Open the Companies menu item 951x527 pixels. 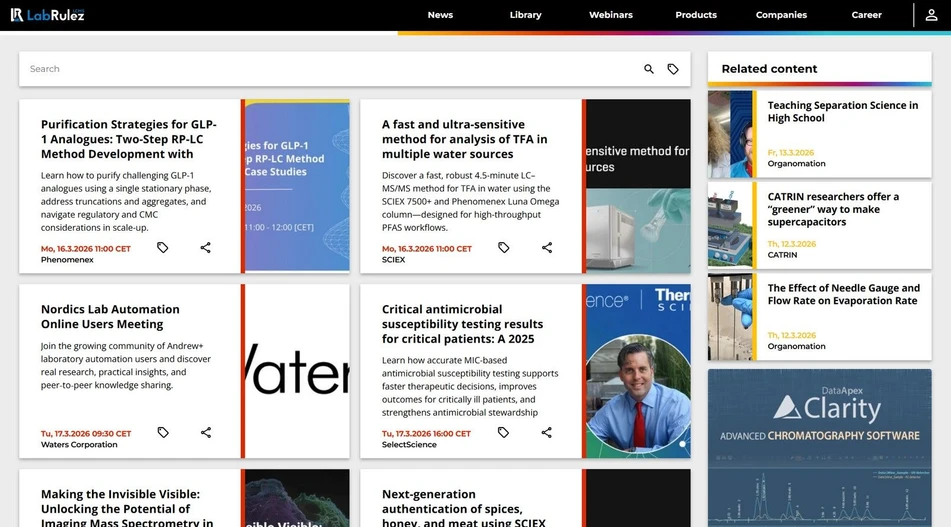click(781, 15)
